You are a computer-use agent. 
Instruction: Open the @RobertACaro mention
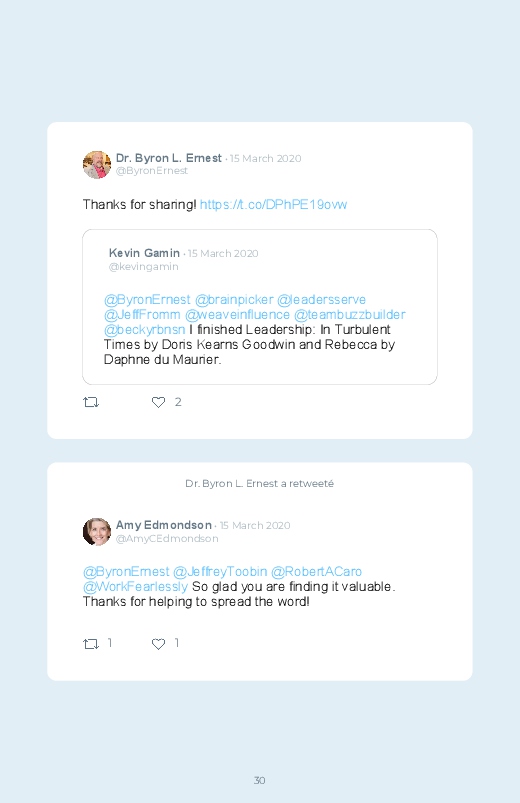point(316,572)
